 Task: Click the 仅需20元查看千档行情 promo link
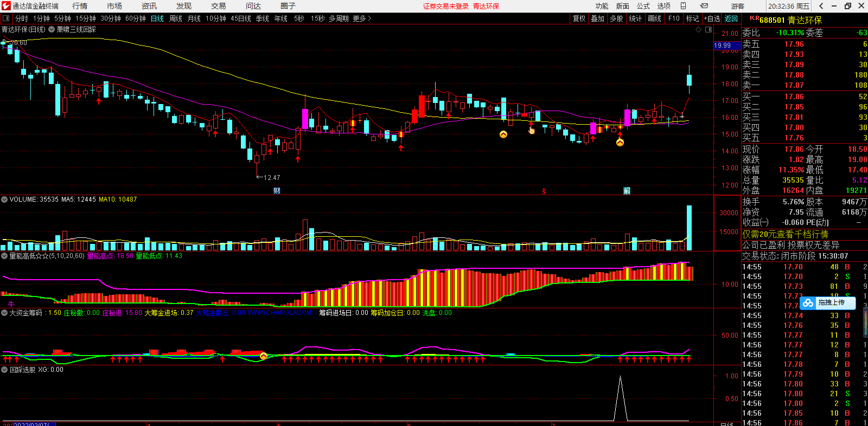(x=786, y=234)
